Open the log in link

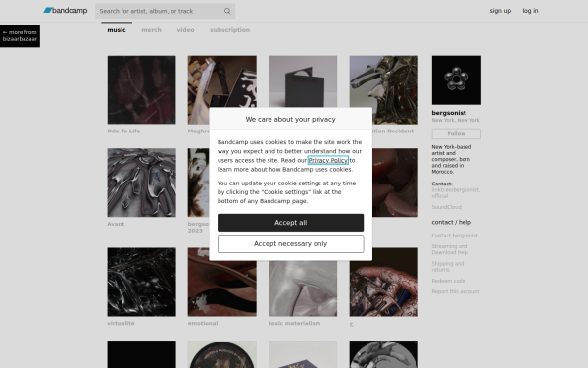point(530,11)
